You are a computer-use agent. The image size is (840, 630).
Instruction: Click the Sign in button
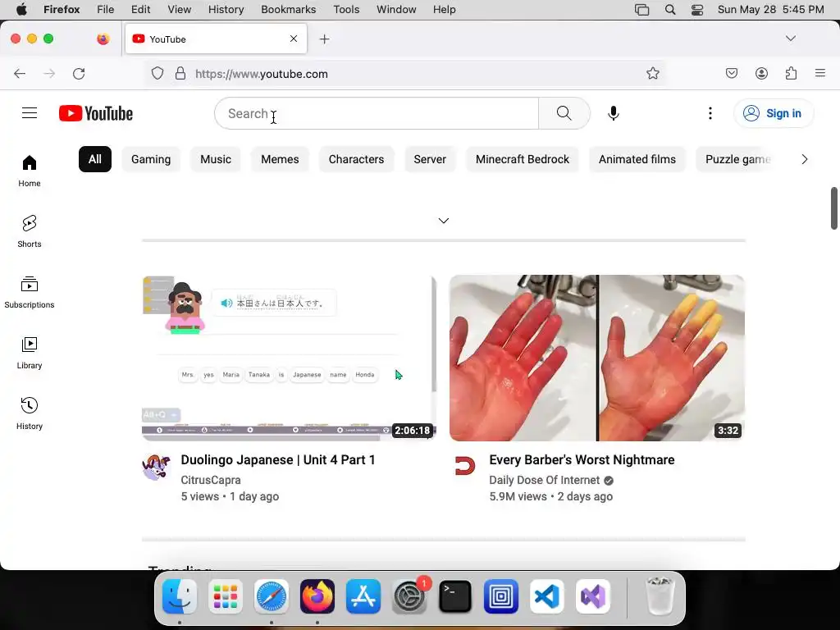(x=773, y=113)
